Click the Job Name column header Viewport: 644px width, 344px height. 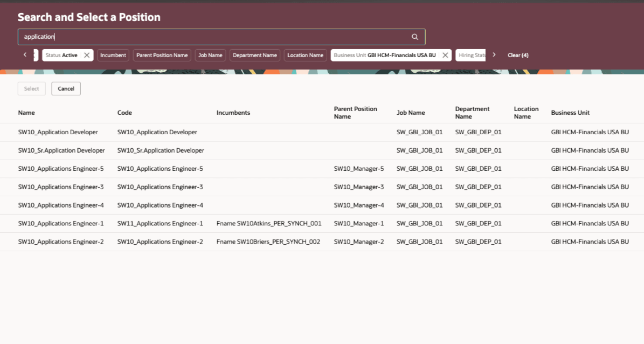point(411,113)
